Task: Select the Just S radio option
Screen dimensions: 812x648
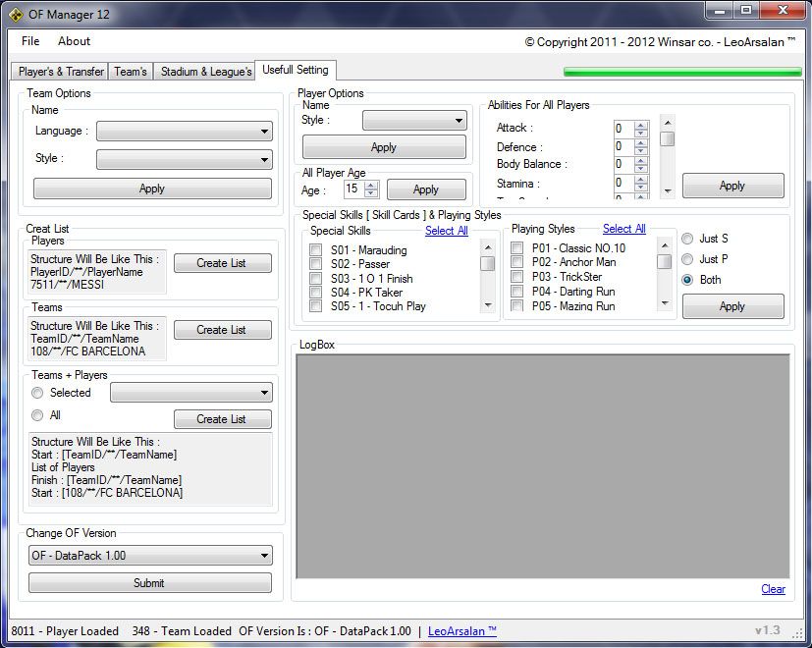Action: [x=687, y=239]
